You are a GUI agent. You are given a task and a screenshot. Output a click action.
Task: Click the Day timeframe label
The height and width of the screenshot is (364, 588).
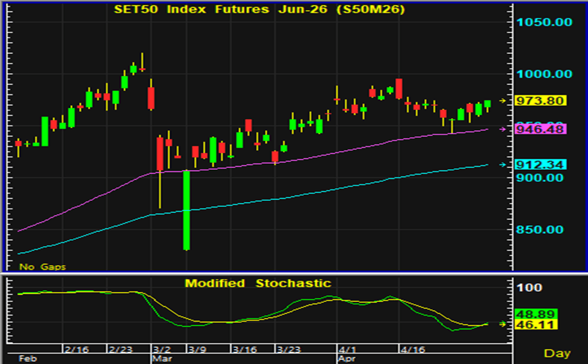click(557, 353)
